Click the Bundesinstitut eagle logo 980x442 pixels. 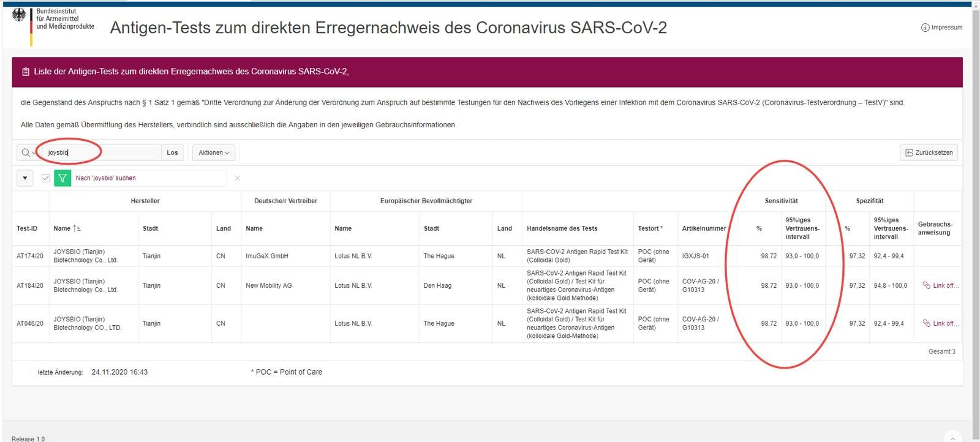click(x=19, y=16)
